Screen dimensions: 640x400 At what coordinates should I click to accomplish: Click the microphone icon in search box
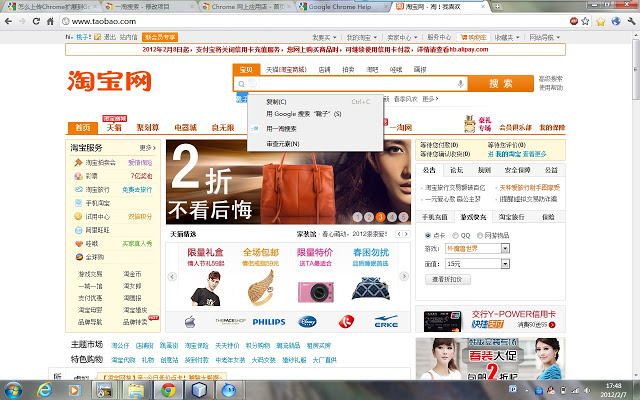click(x=460, y=84)
